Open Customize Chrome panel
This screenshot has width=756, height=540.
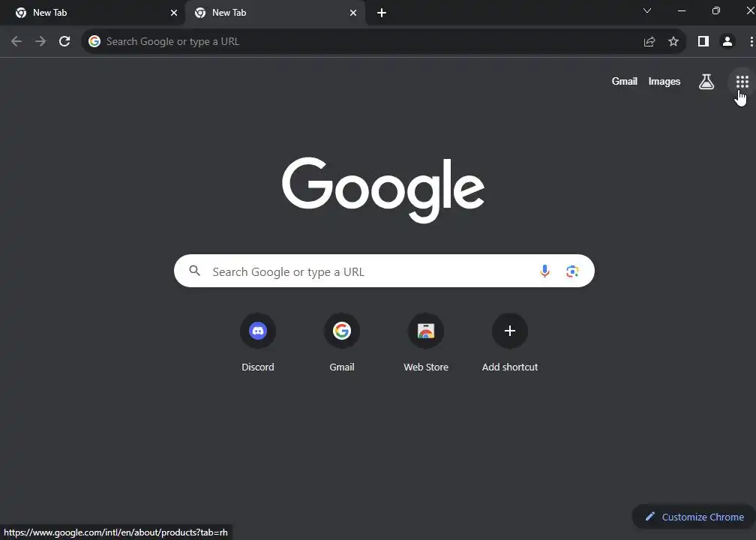pos(694,517)
